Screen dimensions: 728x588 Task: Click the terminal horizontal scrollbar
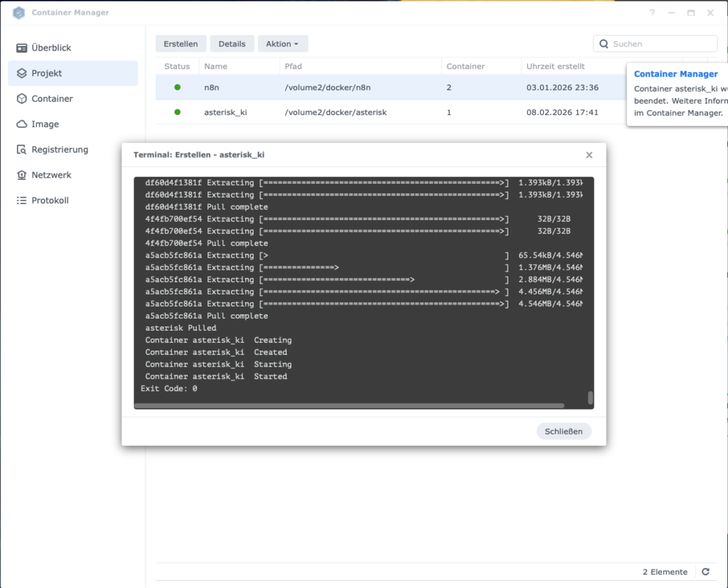(348, 406)
